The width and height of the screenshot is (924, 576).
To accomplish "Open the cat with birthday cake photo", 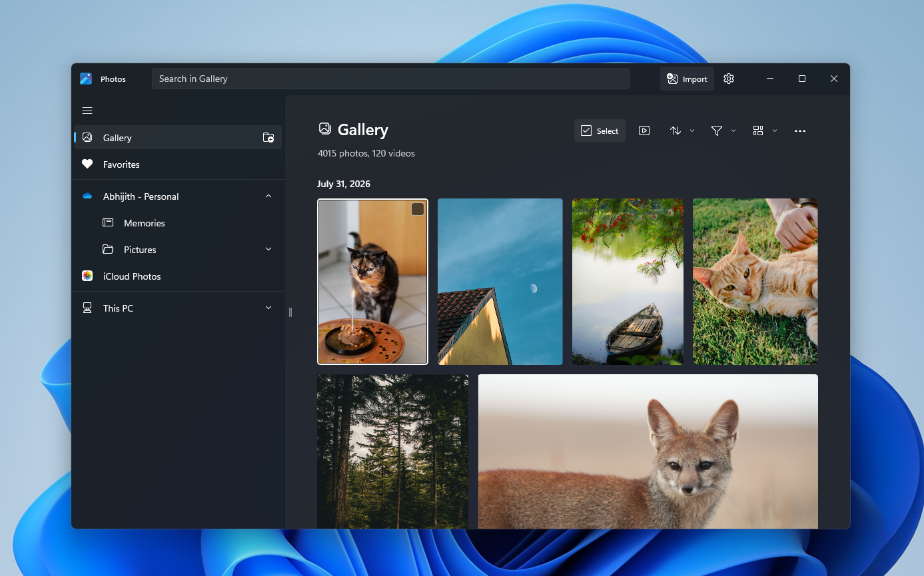I will pos(373,282).
